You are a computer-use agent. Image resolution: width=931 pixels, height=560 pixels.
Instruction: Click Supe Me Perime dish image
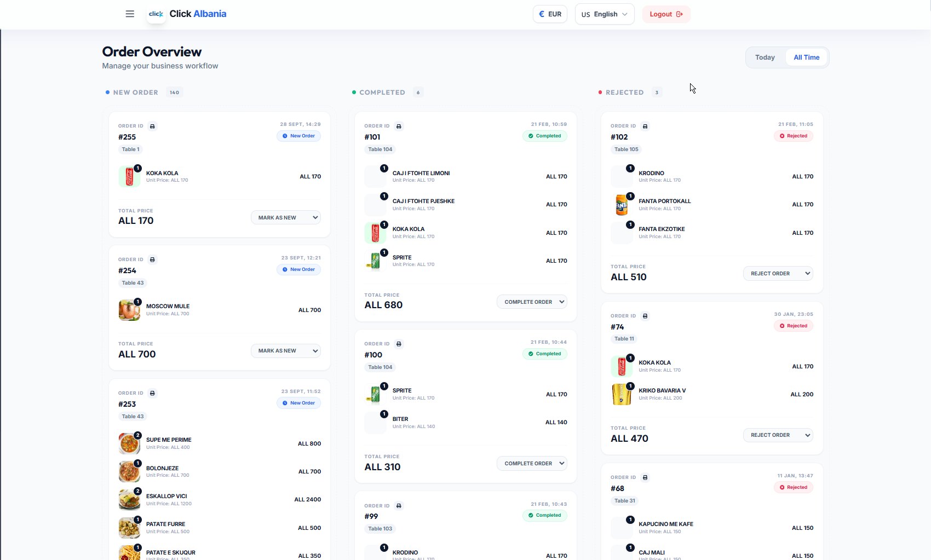click(129, 443)
